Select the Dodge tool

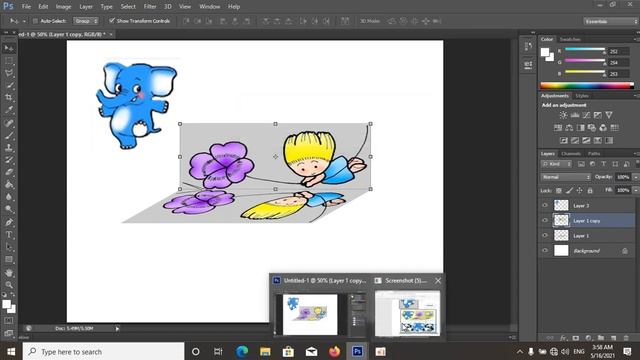[9, 209]
